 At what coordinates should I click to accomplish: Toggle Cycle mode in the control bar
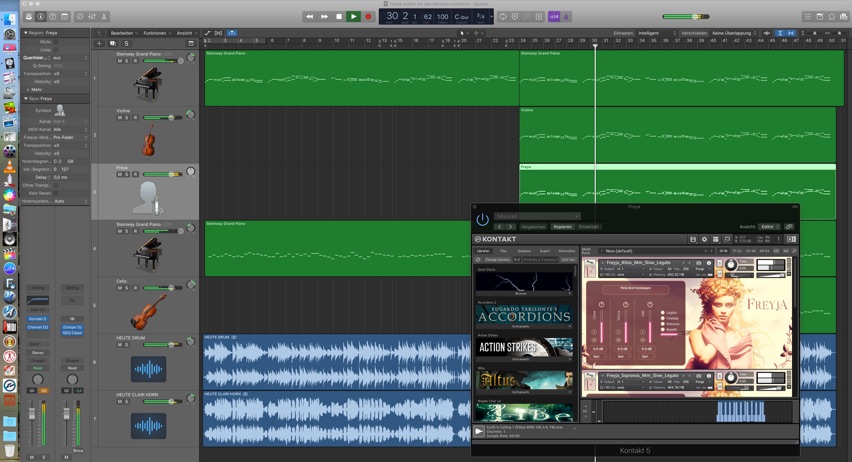503,17
